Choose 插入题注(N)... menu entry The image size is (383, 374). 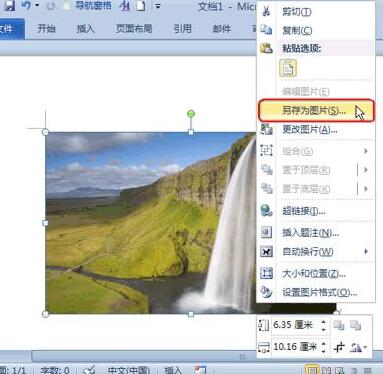coord(316,232)
